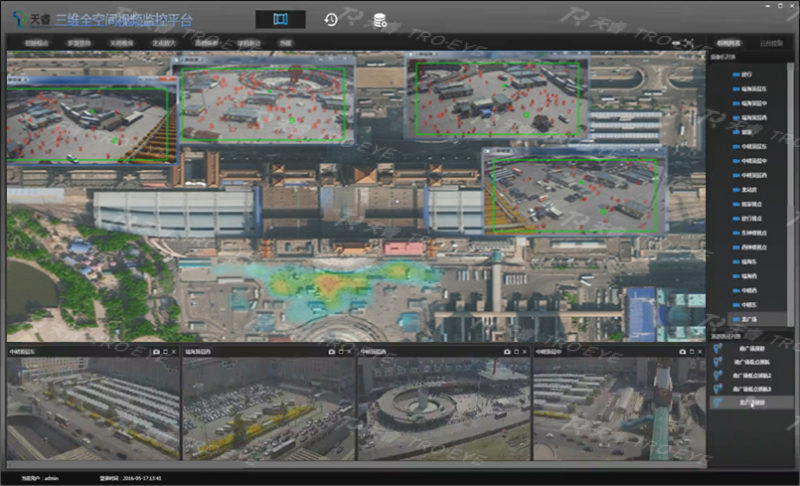Select the top-left overlay video window on the map
This screenshot has width=800, height=486.
point(90,118)
